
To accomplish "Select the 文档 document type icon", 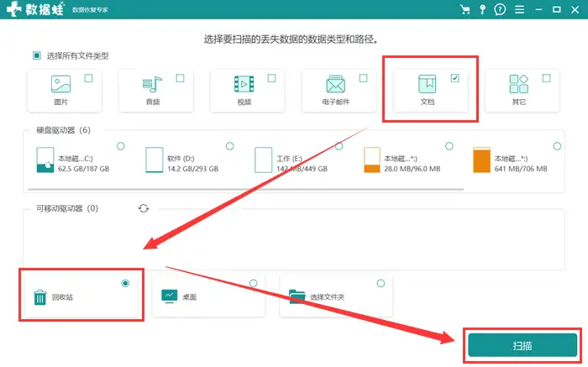I will point(427,84).
